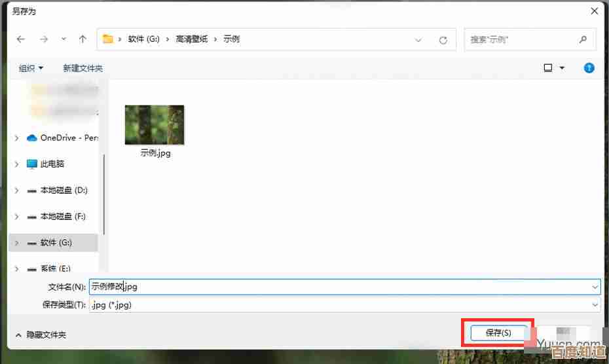Click the search magnifier icon
The width and height of the screenshot is (609, 364).
[x=583, y=39]
